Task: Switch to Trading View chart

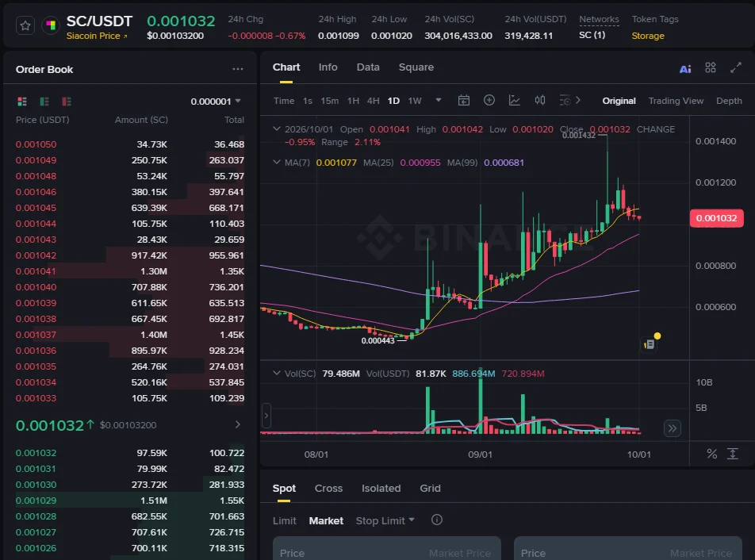Action: 676,101
